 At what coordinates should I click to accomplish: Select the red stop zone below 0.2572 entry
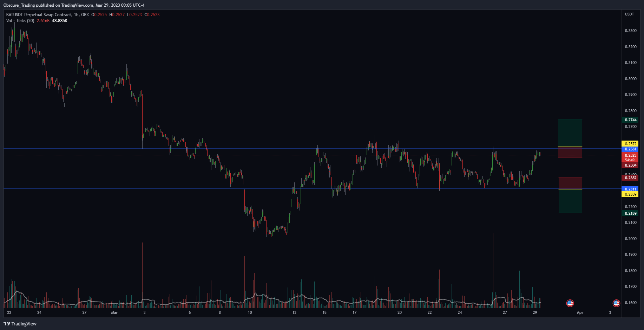point(570,153)
